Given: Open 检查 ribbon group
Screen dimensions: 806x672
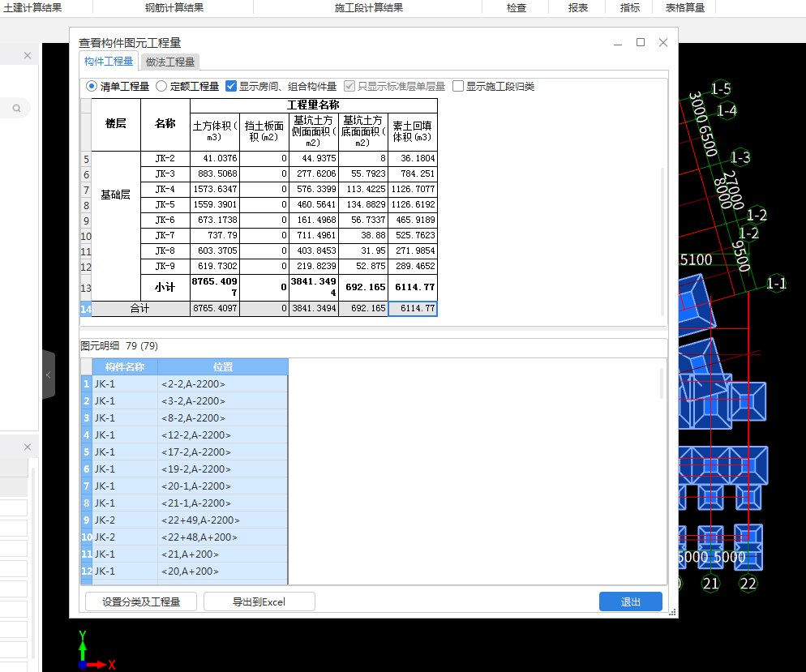Looking at the screenshot, I should click(x=516, y=8).
